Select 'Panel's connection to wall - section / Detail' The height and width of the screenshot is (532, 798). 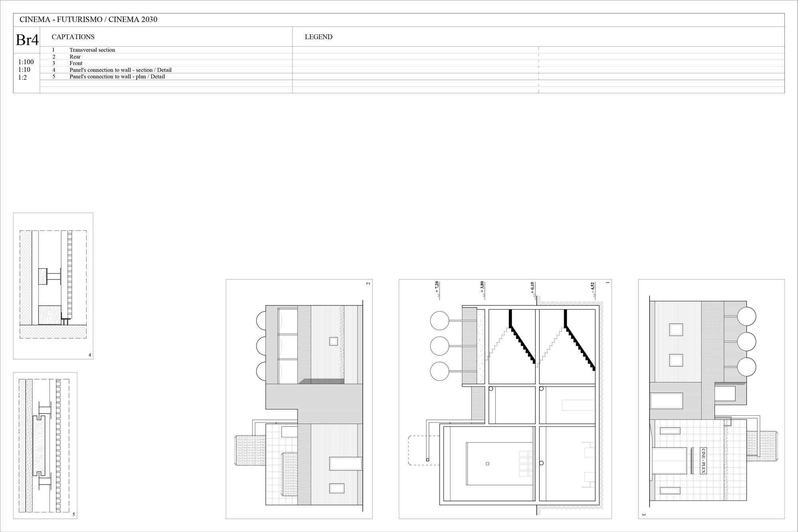click(x=120, y=70)
